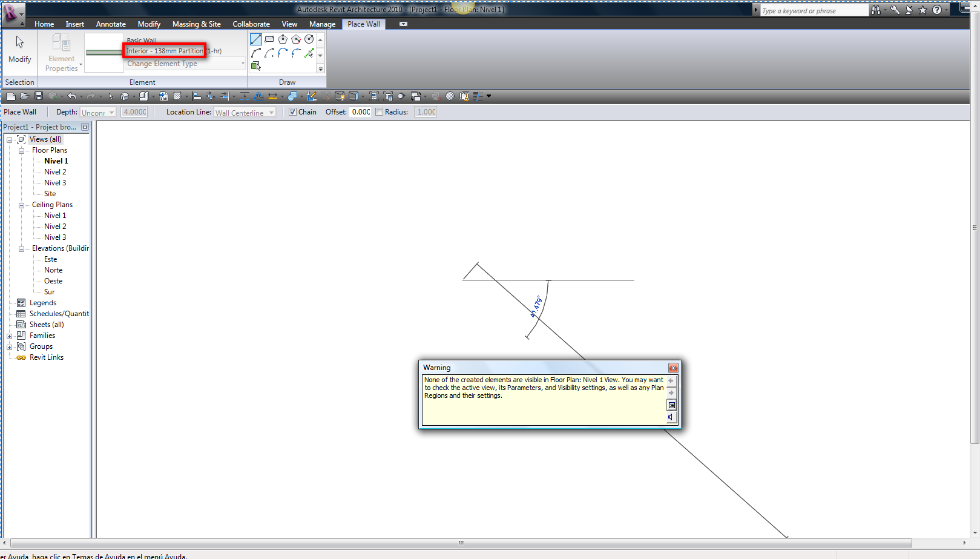Select the Line draw tool
Image resolution: width=980 pixels, height=559 pixels.
256,39
